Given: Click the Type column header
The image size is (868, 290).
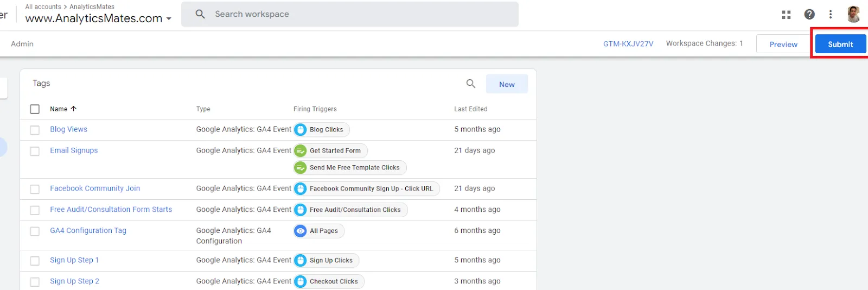Looking at the screenshot, I should click(x=203, y=109).
